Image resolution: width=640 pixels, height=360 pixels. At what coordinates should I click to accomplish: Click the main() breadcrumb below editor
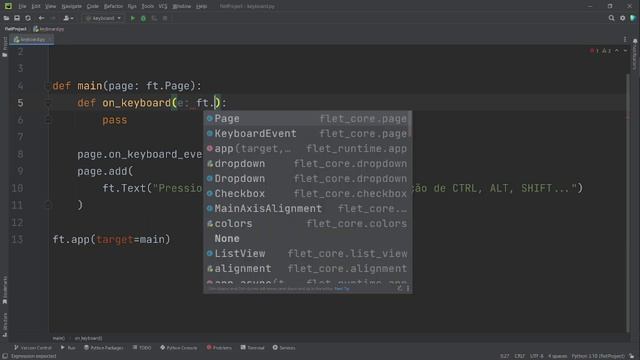tap(58, 338)
